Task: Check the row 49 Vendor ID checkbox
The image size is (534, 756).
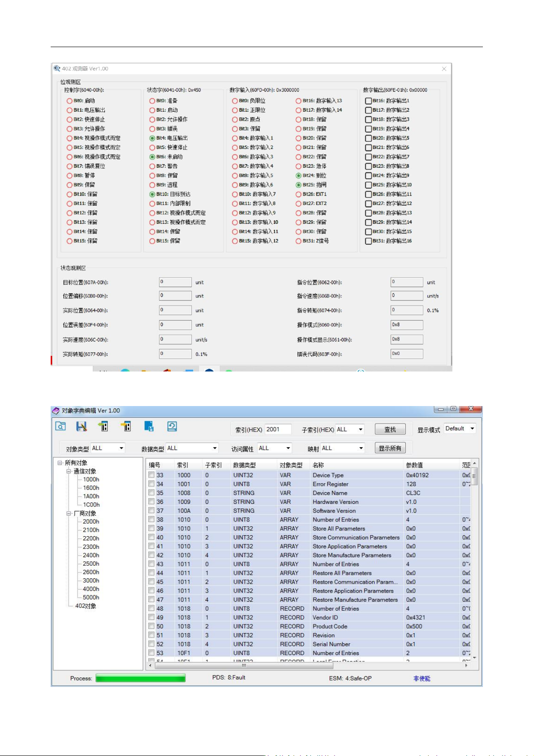Action: click(x=152, y=617)
